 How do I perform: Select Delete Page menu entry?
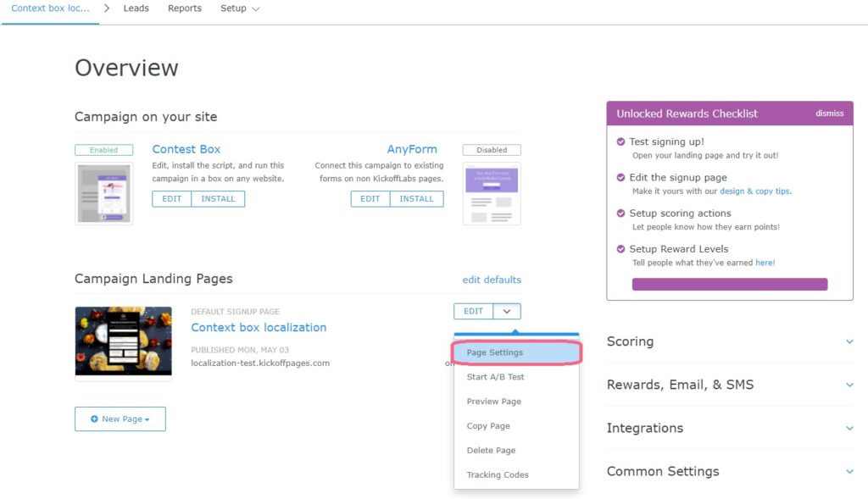click(516, 451)
